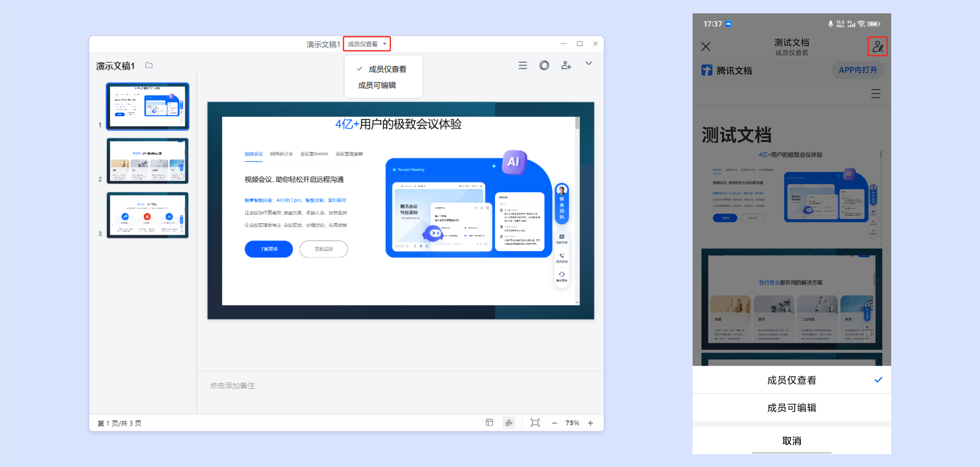980x467 pixels.
Task: Click the slide's vertical scrollbar
Action: (577, 211)
